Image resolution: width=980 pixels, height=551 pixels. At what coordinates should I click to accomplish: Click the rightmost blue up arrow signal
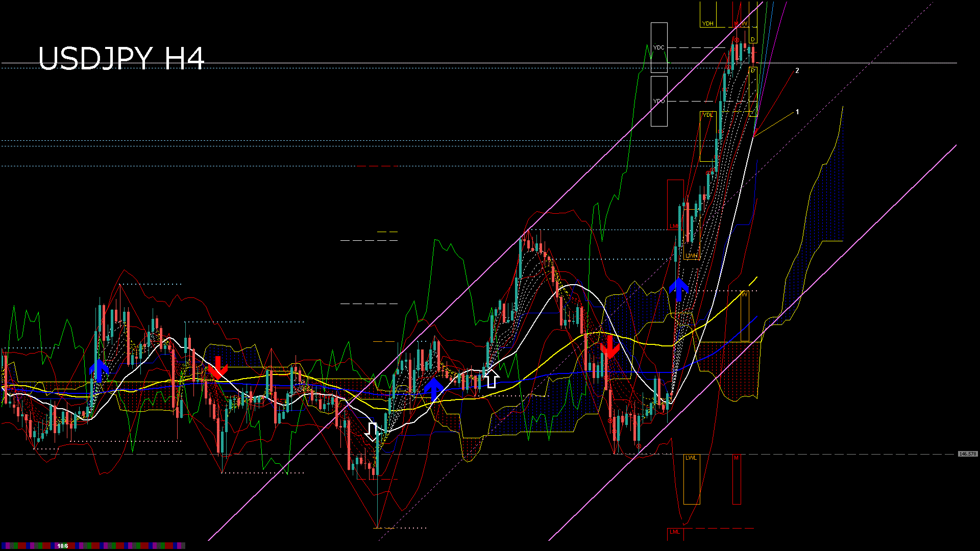[x=679, y=289]
